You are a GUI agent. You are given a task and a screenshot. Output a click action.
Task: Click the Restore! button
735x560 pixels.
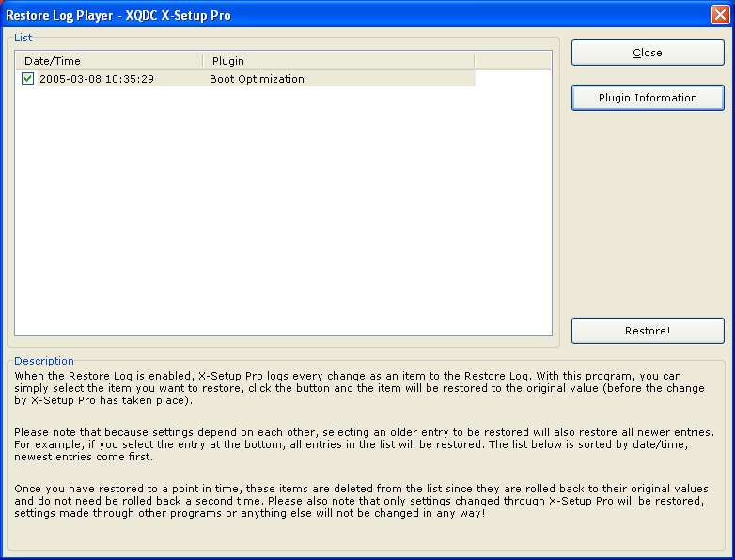pos(648,331)
